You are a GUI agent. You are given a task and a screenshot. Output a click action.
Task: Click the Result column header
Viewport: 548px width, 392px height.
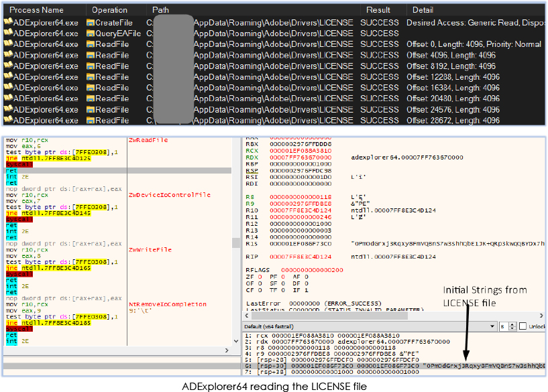tap(378, 10)
